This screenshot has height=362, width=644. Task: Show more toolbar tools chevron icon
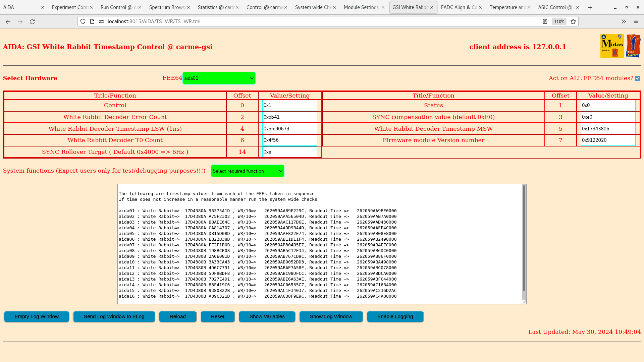(x=624, y=21)
